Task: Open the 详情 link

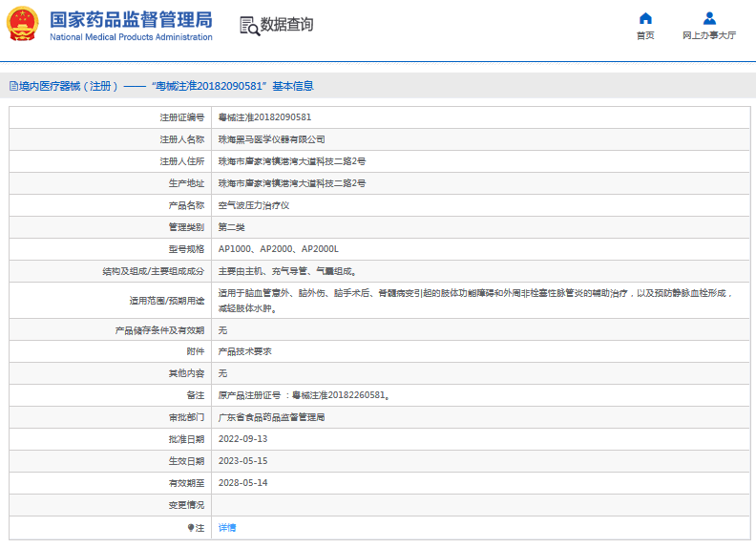Action: [227, 528]
